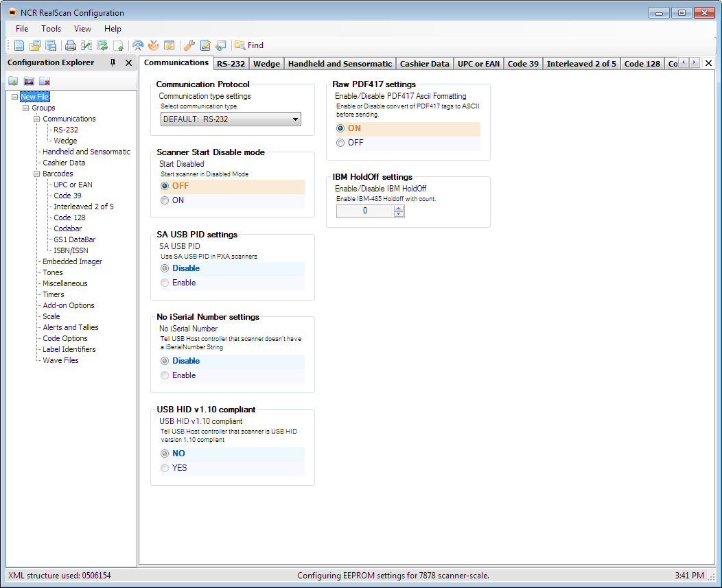Select Enable for SA USB PID

coord(165,283)
